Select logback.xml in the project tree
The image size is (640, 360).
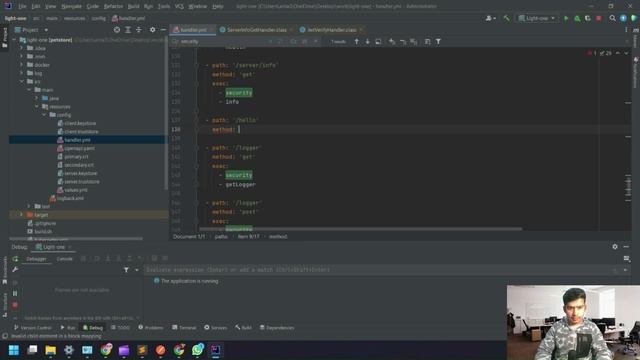coord(70,198)
